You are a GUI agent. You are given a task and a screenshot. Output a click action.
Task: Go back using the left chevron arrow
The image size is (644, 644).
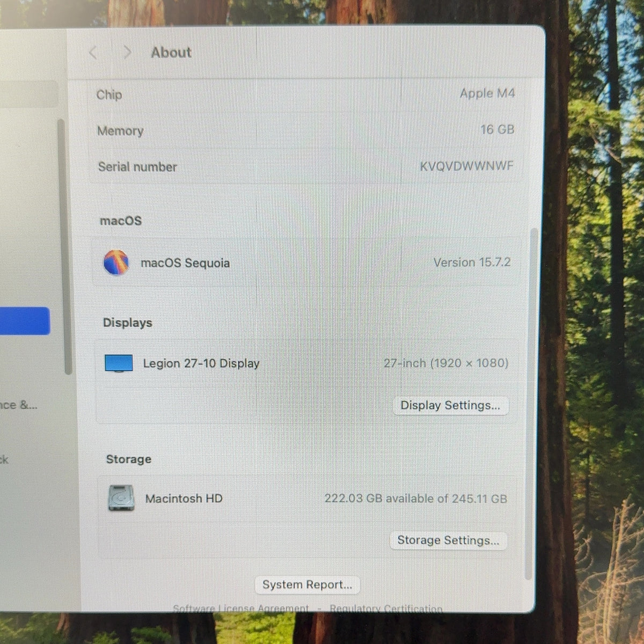coord(93,53)
